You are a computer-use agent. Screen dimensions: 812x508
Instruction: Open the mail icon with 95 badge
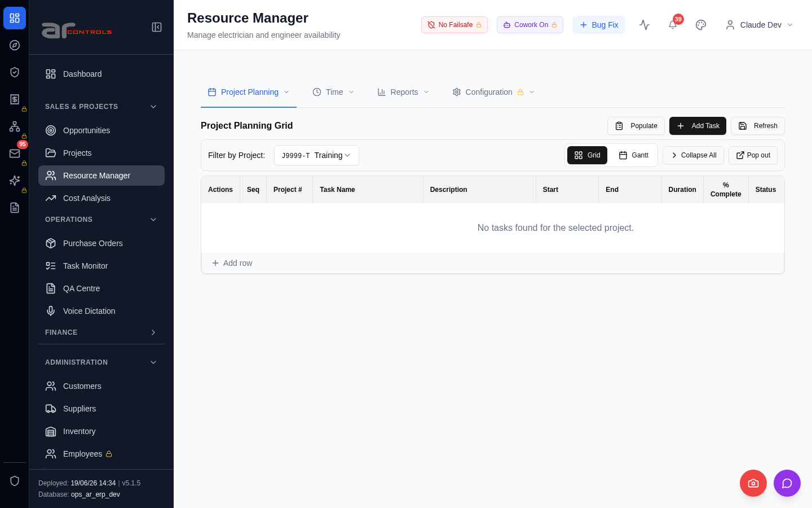click(x=15, y=154)
